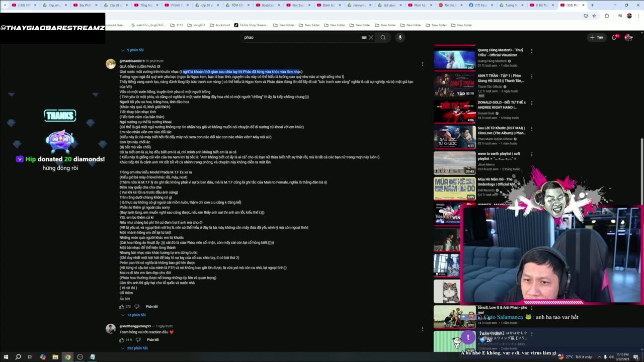644x362 pixels.
Task: Switch to the TÔM CÀ browser tab
Action: pyautogui.click(x=237, y=5)
